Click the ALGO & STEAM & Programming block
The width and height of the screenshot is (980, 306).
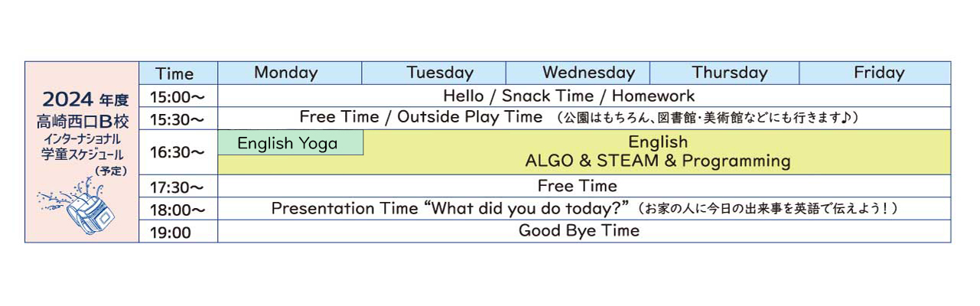coord(657,161)
